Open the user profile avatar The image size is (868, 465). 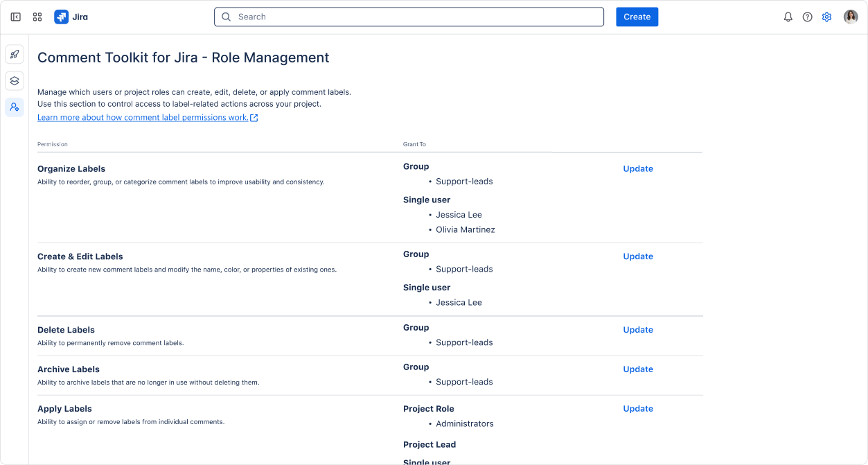pyautogui.click(x=851, y=17)
